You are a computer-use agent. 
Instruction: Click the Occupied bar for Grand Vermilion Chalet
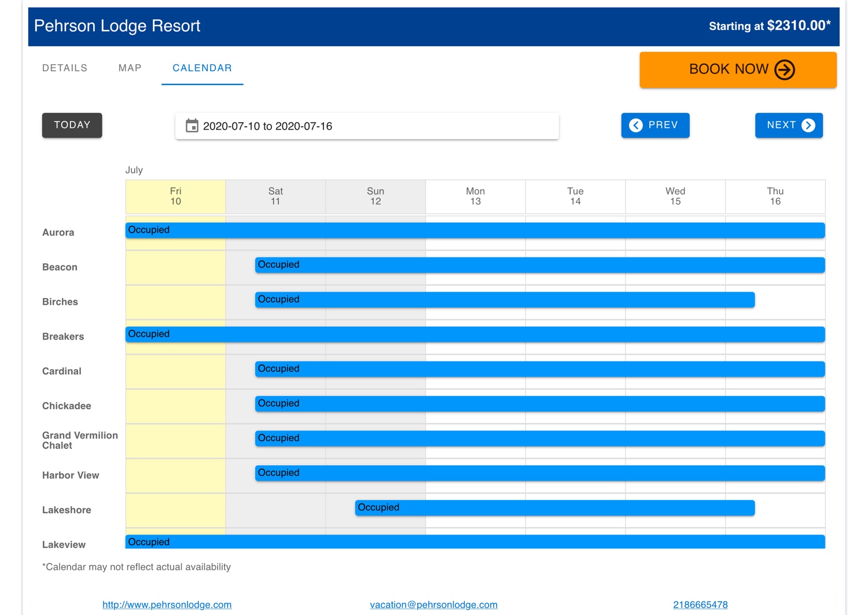pyautogui.click(x=538, y=438)
